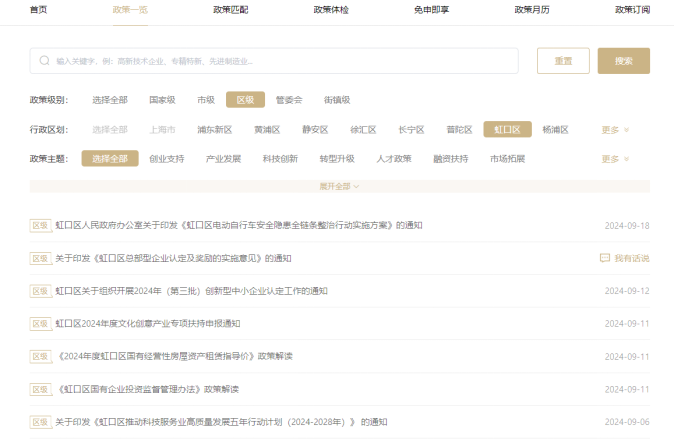Open 文化创意产业专项扶持申报通知
Screen dimensions: 674x440
(x=147, y=324)
